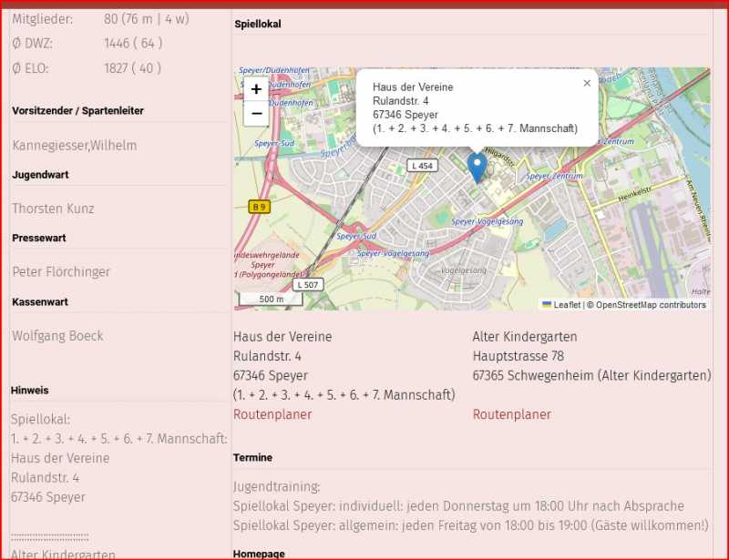This screenshot has height=560, width=729.
Task: Click on Pressewart Peter Flörchinger
Action: click(x=61, y=271)
